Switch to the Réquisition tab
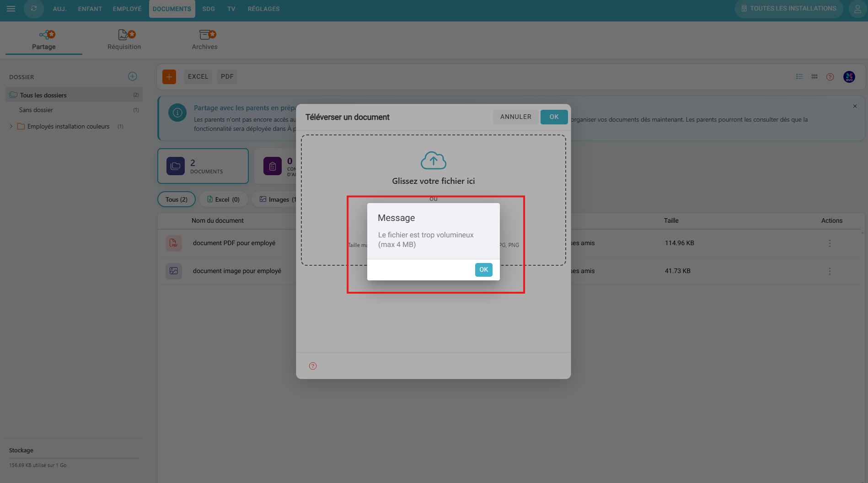 click(x=124, y=40)
